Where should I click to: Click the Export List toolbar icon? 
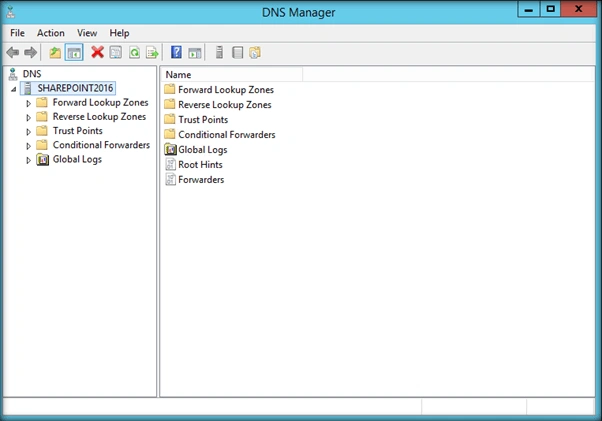coord(152,52)
